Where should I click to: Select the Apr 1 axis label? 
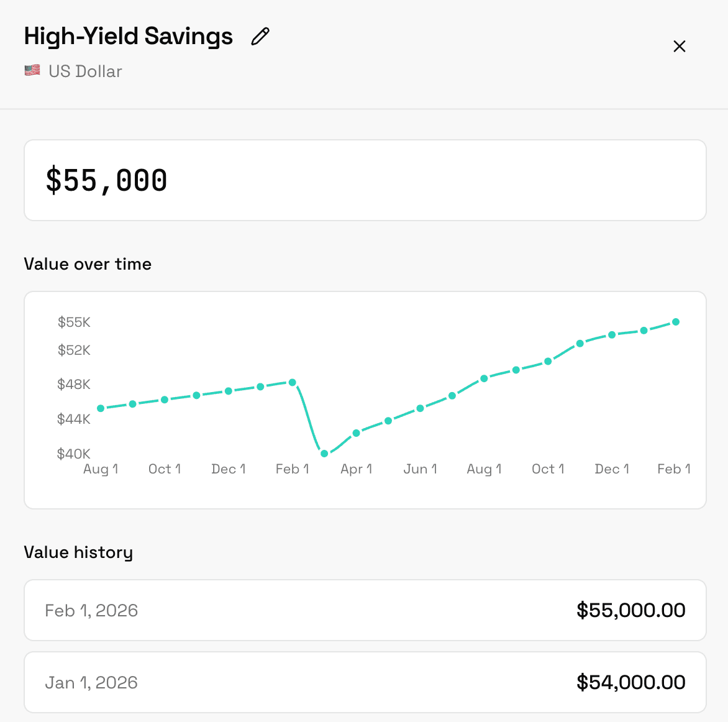pos(356,469)
